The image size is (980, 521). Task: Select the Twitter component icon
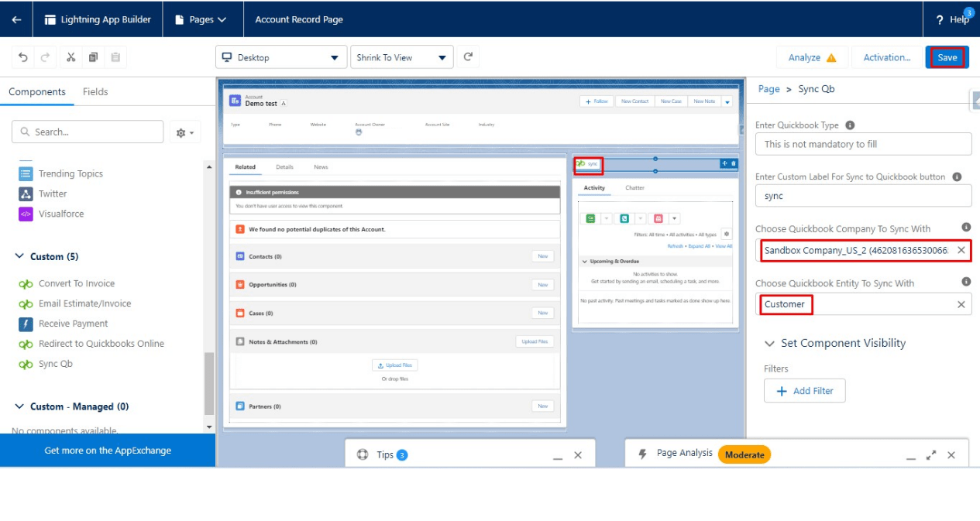26,194
